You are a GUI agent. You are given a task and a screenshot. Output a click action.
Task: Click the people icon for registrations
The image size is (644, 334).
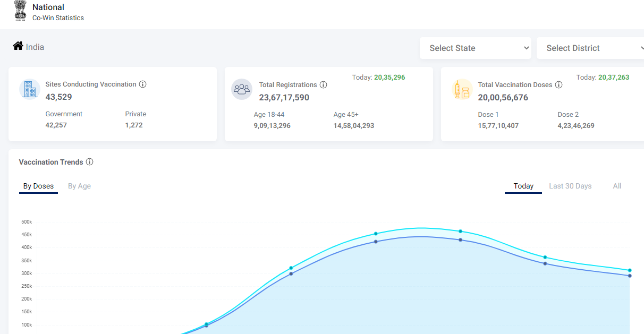242,89
